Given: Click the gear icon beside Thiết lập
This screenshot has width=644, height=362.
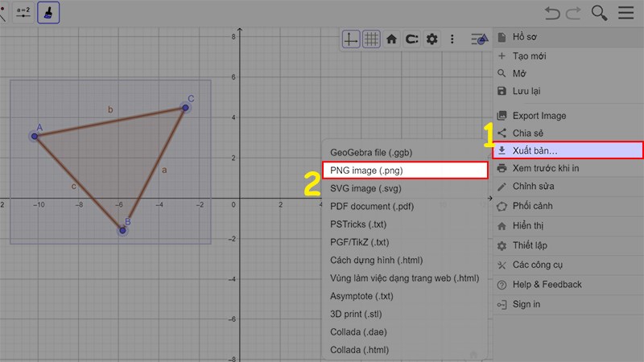Looking at the screenshot, I should click(x=502, y=246).
